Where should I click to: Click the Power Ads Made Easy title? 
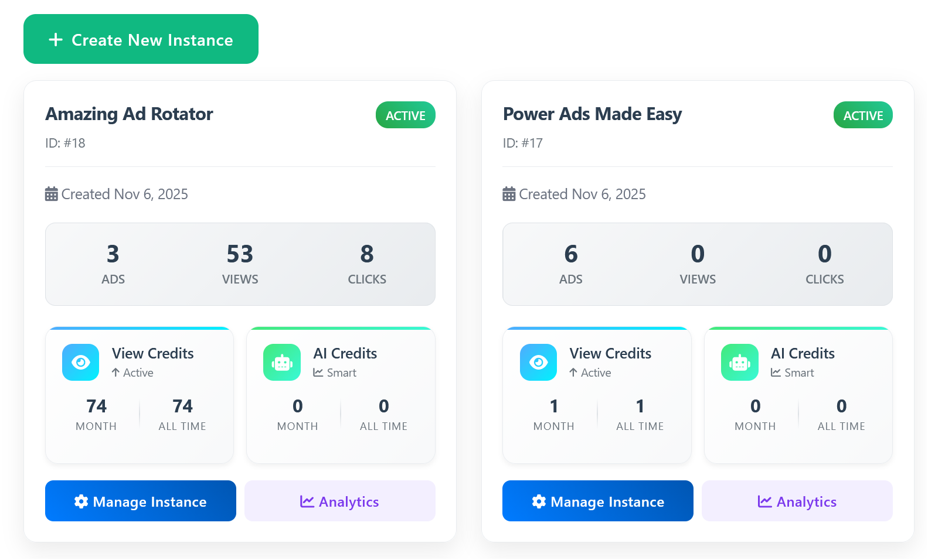pos(592,114)
